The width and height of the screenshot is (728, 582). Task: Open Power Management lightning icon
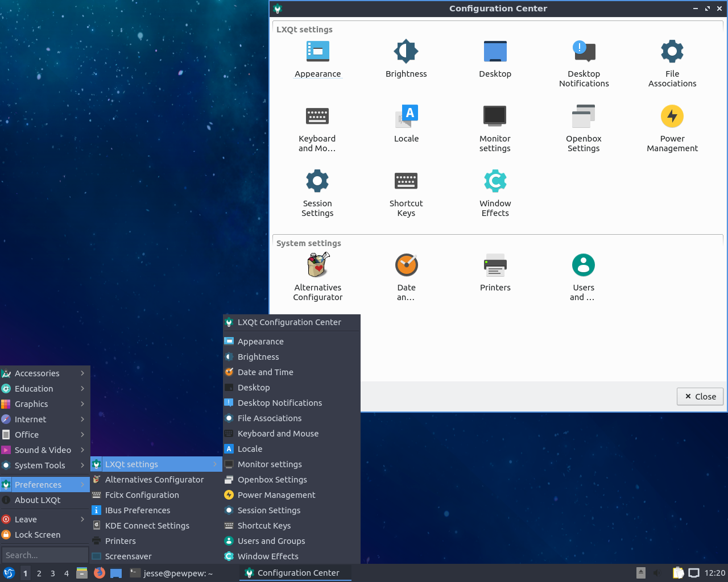click(x=672, y=116)
